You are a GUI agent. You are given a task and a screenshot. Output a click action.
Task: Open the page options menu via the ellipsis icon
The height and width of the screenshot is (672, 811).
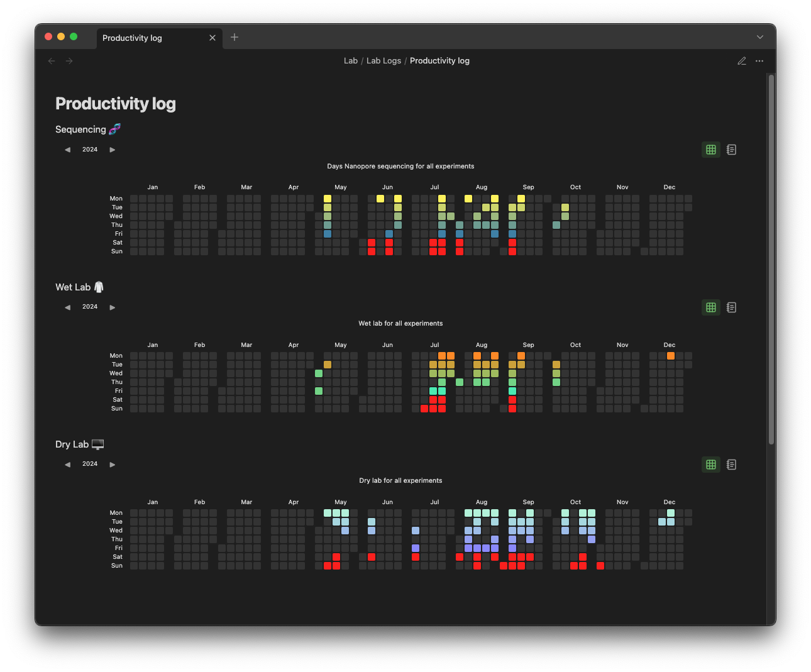759,60
